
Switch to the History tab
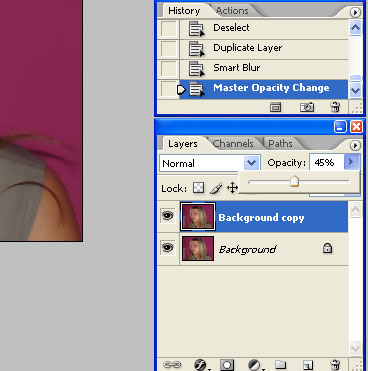pyautogui.click(x=184, y=11)
